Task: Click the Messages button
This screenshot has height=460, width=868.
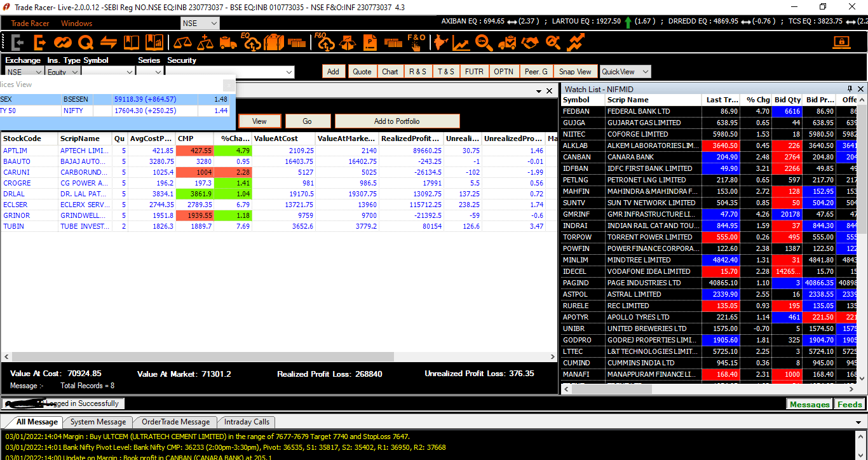Action: pos(810,404)
